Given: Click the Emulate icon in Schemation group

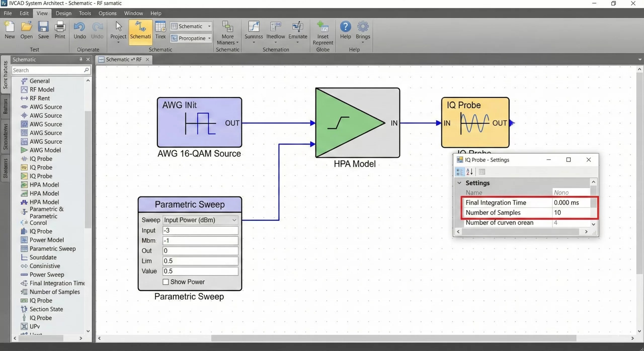Looking at the screenshot, I should coord(298,30).
